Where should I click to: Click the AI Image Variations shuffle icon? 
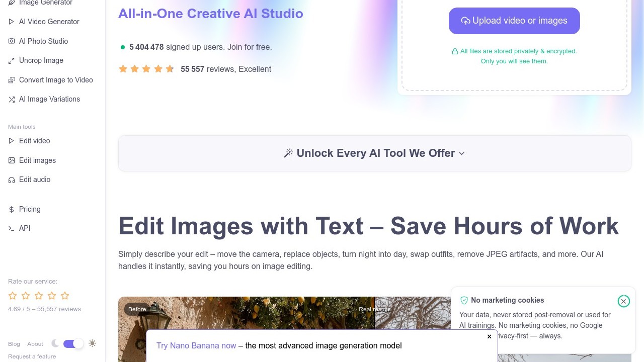pyautogui.click(x=12, y=100)
